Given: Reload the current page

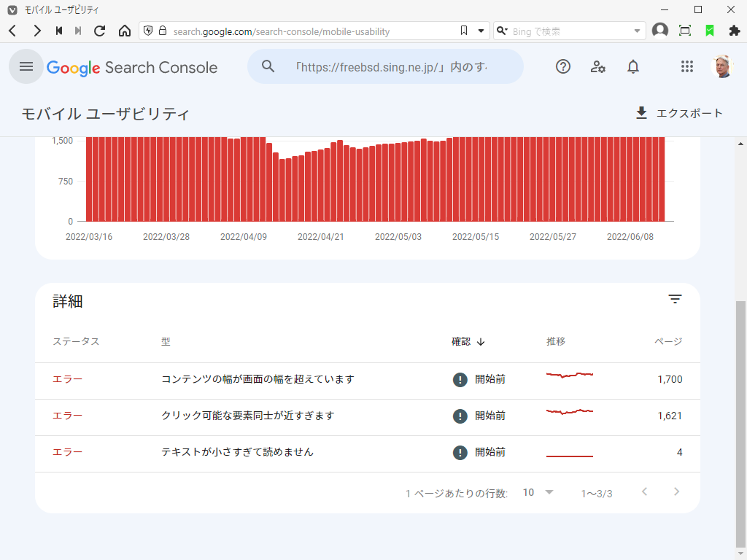Looking at the screenshot, I should pyautogui.click(x=99, y=31).
